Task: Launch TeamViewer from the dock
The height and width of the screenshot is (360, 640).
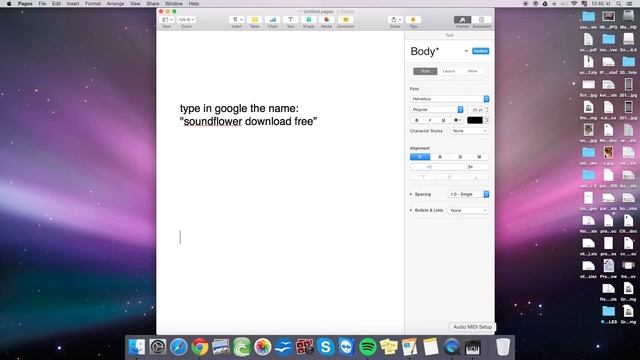Action: pyautogui.click(x=347, y=347)
